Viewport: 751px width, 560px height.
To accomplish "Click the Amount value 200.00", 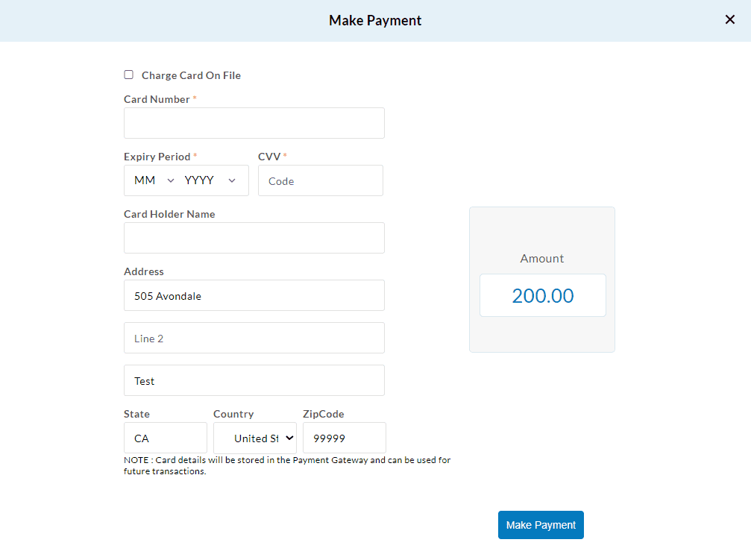I will (542, 295).
